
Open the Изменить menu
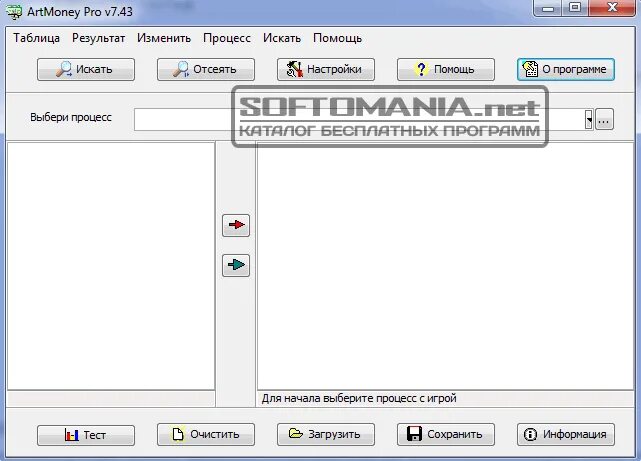(x=164, y=38)
